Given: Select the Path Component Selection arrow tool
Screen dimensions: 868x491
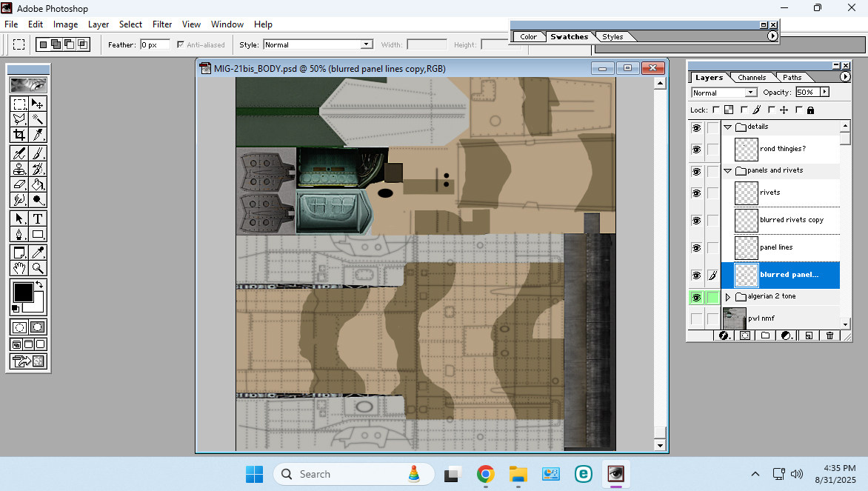Looking at the screenshot, I should tap(19, 218).
